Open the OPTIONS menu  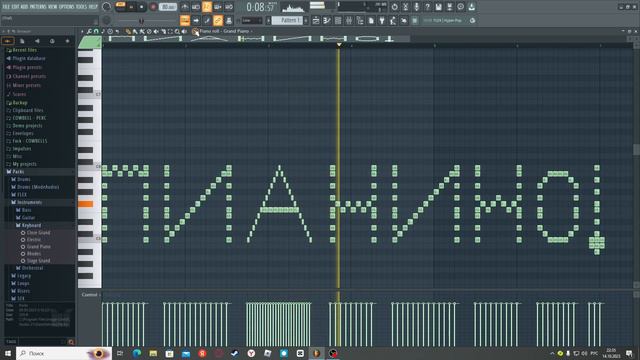(67, 7)
